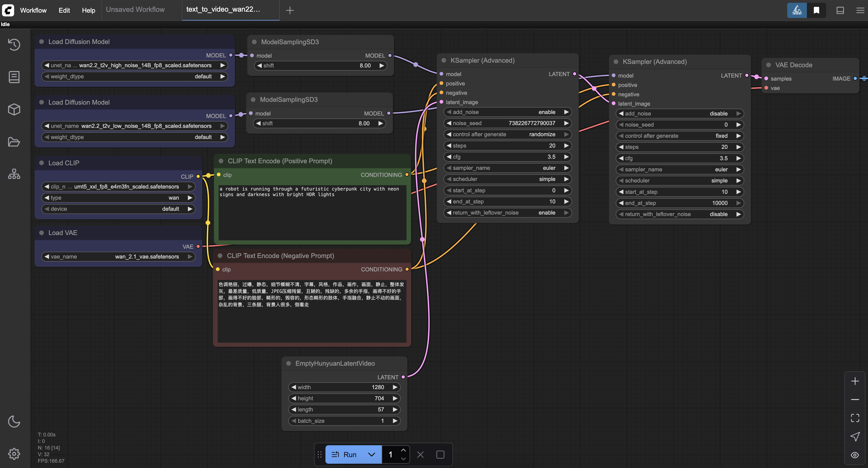This screenshot has width=868, height=468.
Task: Toggle dark theme moon icon
Action: coord(14,422)
